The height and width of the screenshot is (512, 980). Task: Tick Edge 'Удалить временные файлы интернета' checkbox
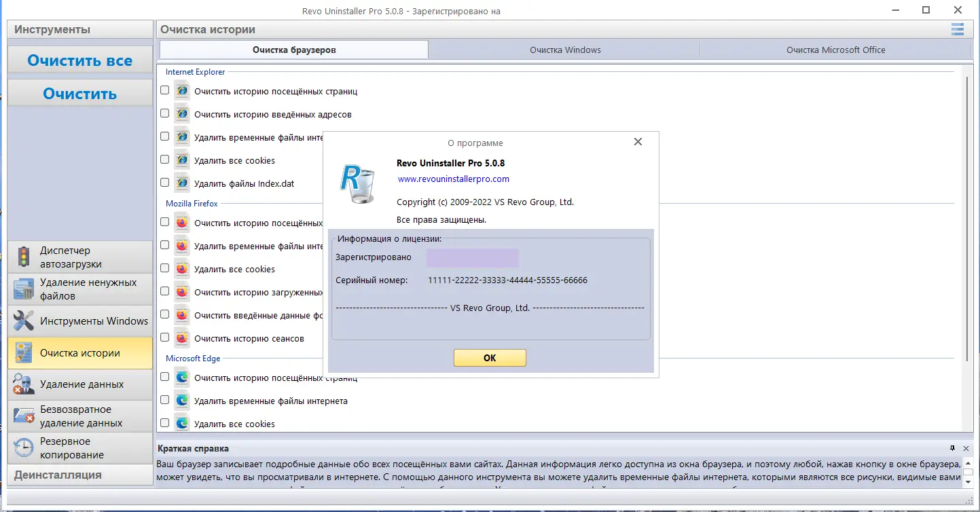(164, 400)
